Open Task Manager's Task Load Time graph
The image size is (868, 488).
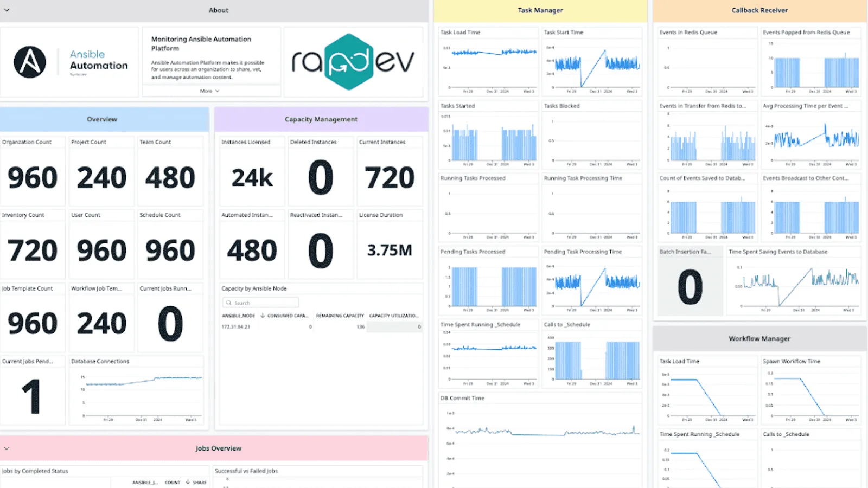[488, 67]
